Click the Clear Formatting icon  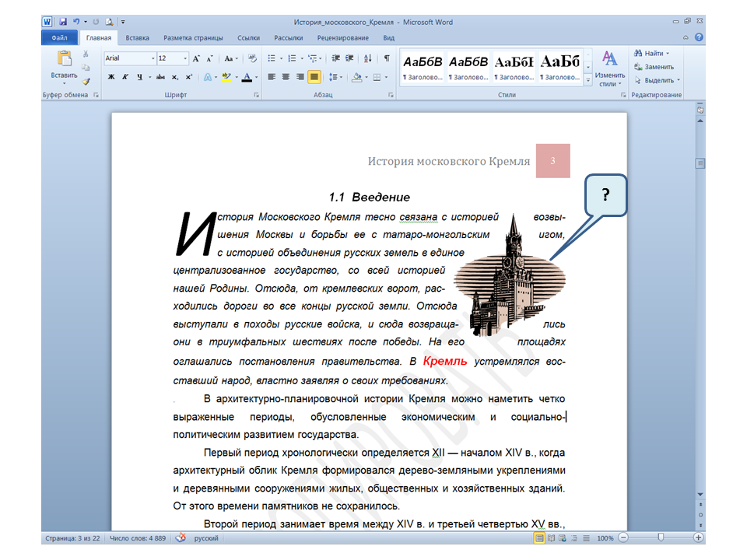tap(251, 58)
